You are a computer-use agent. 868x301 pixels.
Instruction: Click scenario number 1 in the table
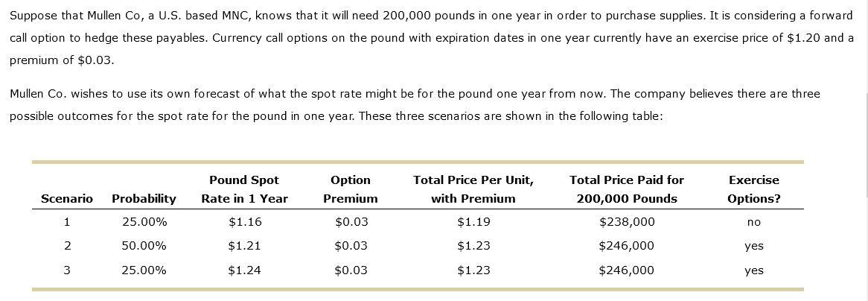[66, 222]
